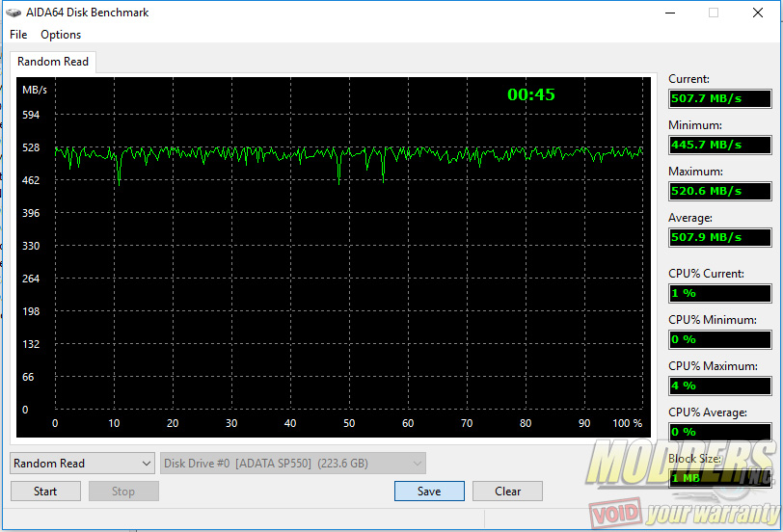This screenshot has width=783, height=532.
Task: Click the CPU% Average: label
Action: click(708, 412)
